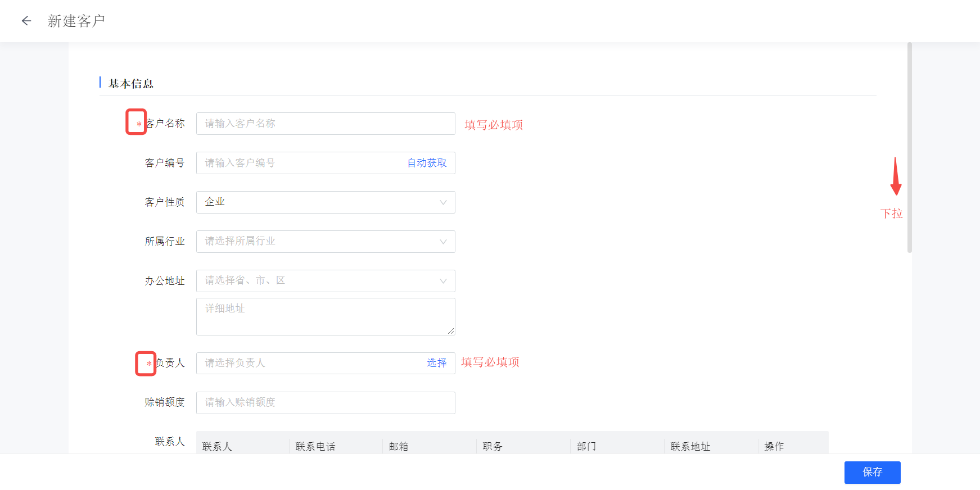The width and height of the screenshot is (980, 490).
Task: Click the 操作 column header
Action: click(774, 447)
